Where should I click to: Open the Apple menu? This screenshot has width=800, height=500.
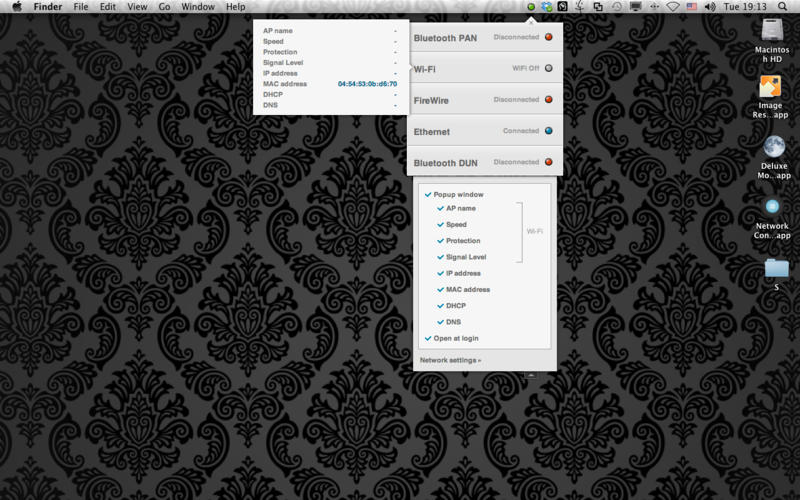[x=17, y=7]
